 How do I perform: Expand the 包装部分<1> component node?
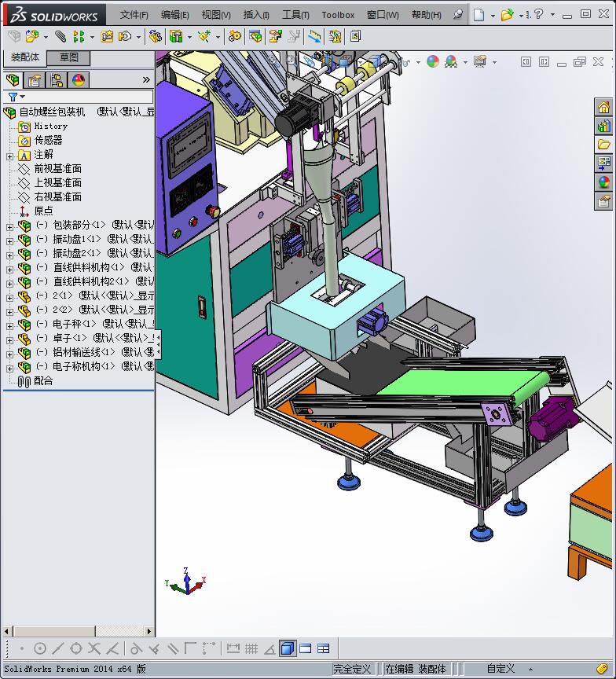click(9, 227)
